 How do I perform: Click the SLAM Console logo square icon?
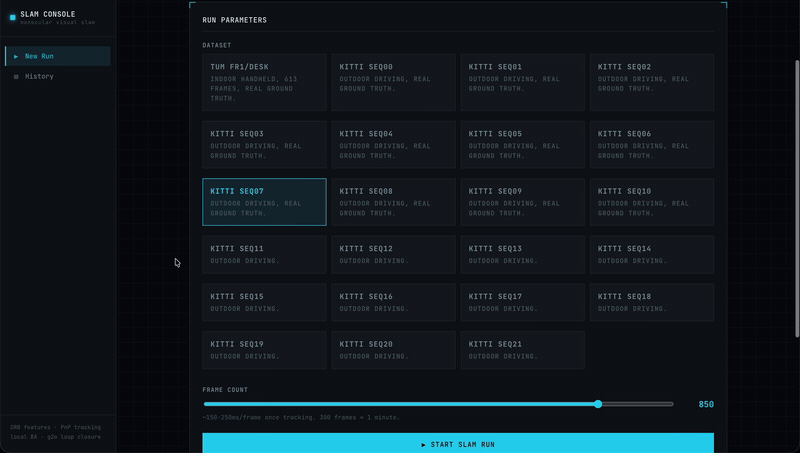(x=13, y=17)
